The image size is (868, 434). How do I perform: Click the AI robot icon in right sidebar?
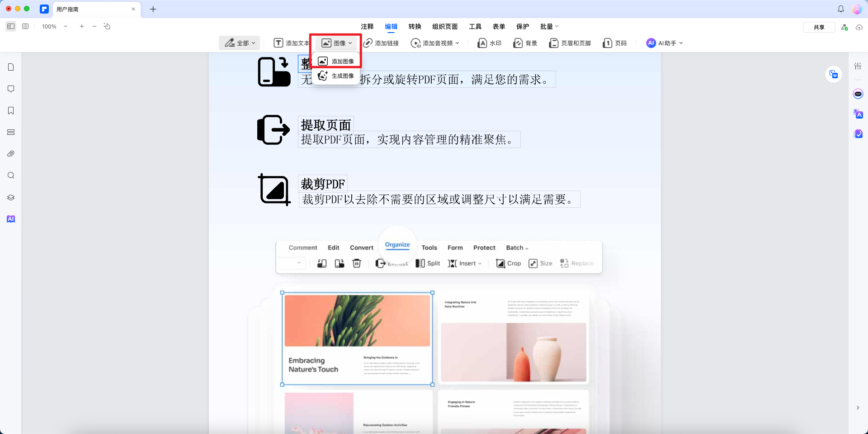[x=859, y=94]
